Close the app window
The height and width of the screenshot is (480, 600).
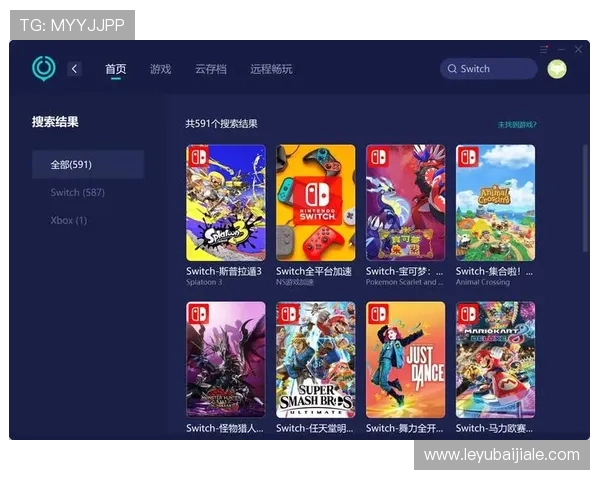pos(578,49)
